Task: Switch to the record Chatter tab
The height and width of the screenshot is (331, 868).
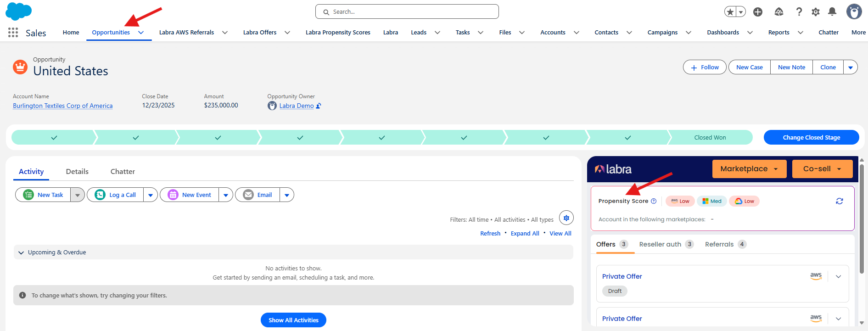Action: point(123,172)
